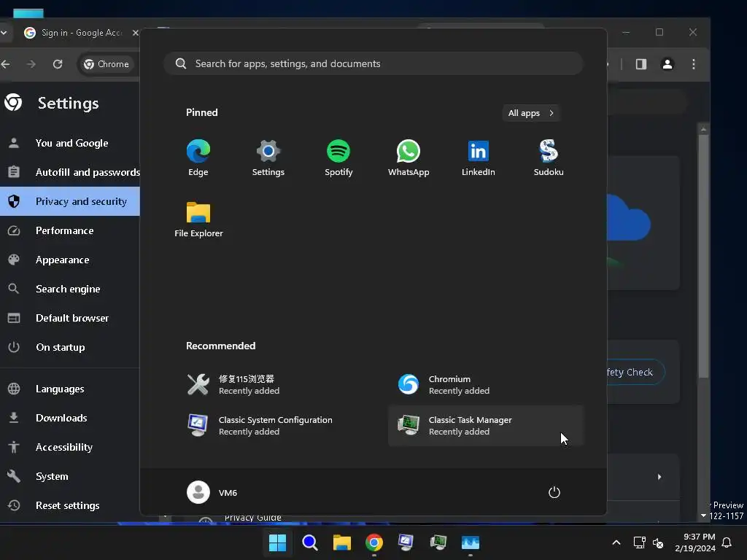Open Search engine in Chrome settings sidebar

(69, 289)
